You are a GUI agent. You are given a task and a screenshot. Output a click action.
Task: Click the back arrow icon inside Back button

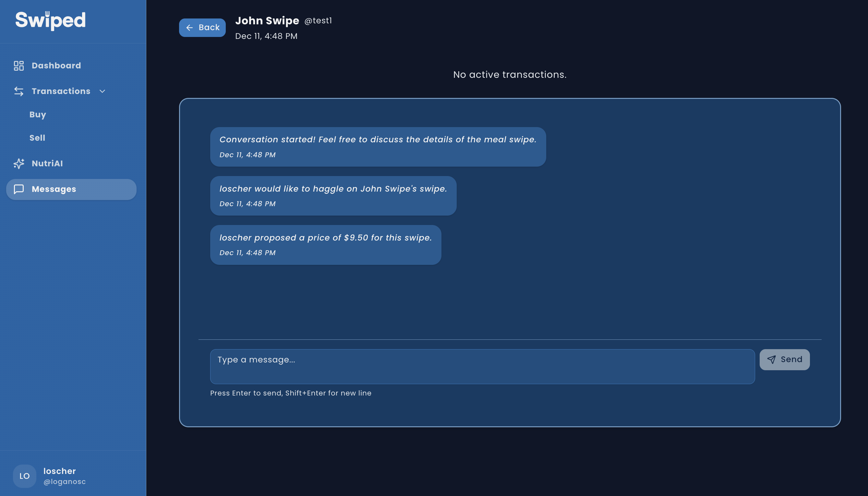(x=190, y=28)
